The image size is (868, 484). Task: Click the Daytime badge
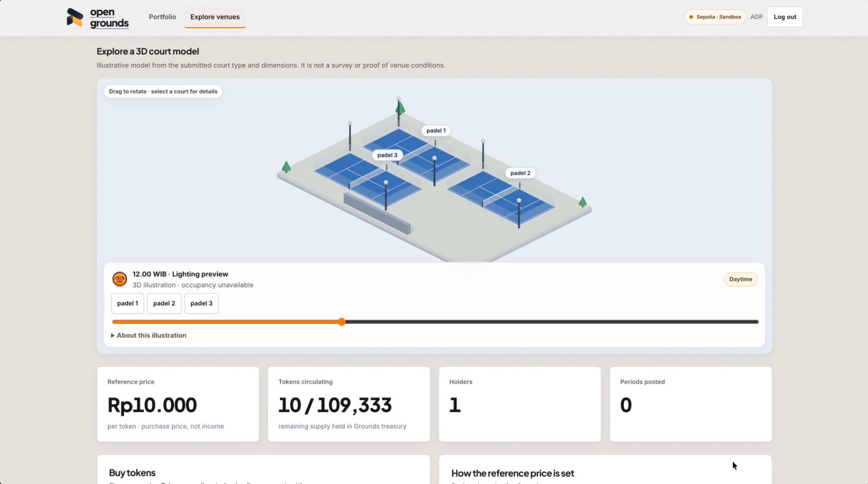point(741,279)
